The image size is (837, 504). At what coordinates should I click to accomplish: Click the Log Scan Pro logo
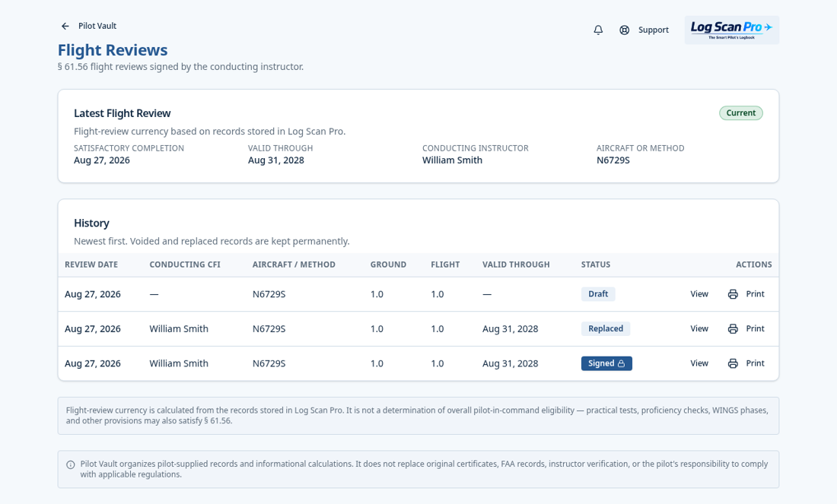point(732,30)
